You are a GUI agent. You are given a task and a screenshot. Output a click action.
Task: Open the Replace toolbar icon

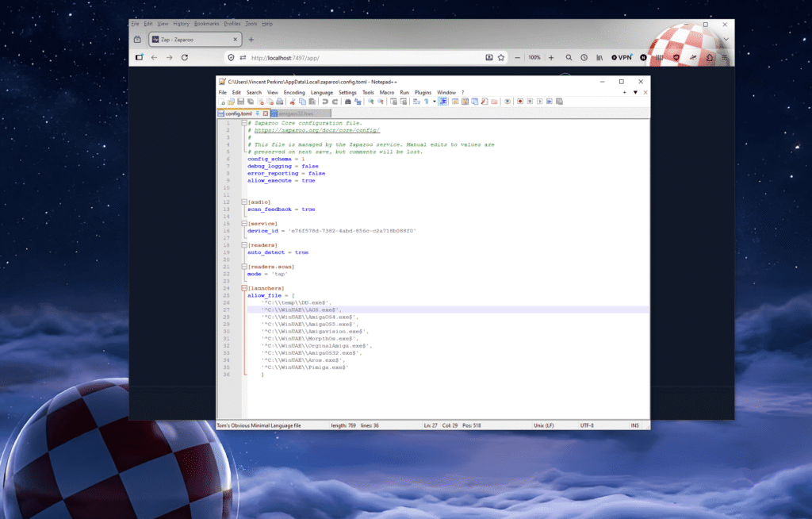click(x=358, y=102)
